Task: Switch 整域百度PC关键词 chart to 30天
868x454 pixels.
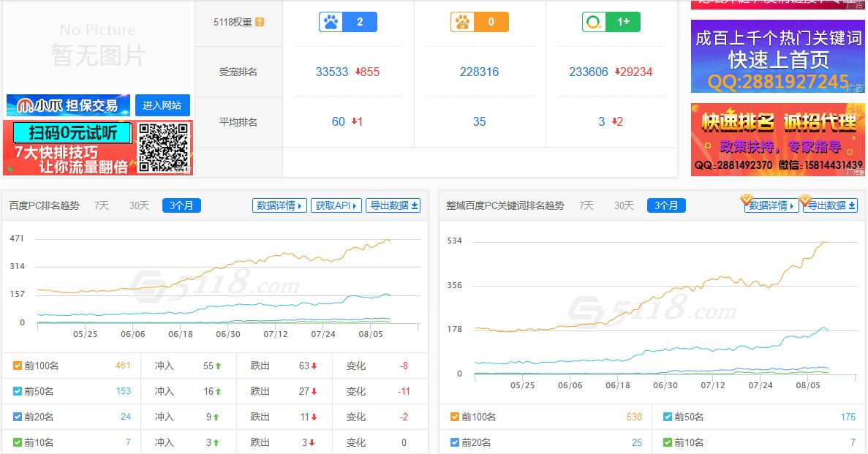Action: (x=624, y=205)
